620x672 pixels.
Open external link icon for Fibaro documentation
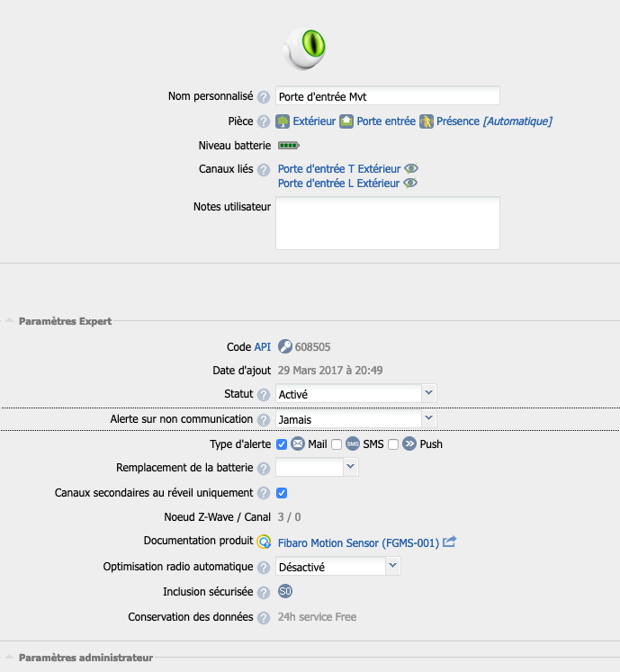[x=450, y=542]
